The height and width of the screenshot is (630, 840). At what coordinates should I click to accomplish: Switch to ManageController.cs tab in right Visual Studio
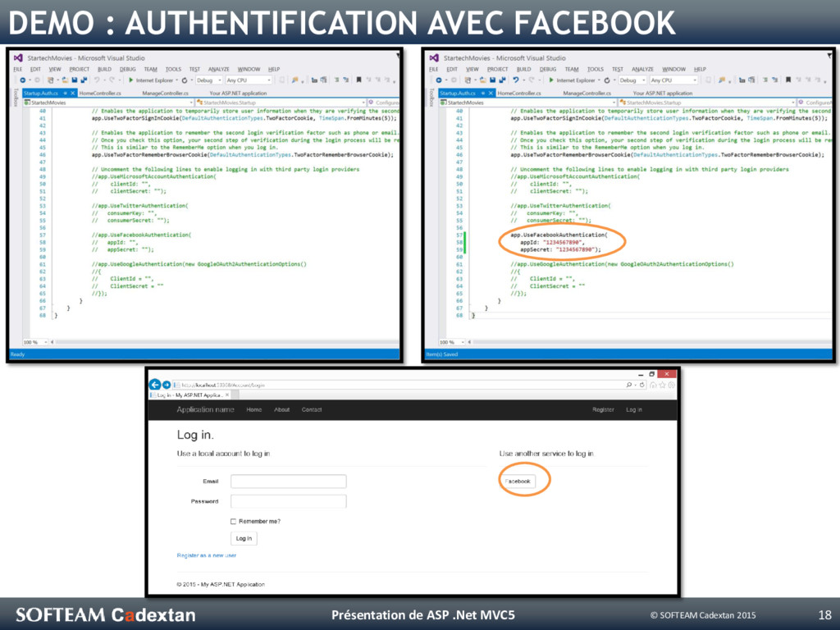(x=587, y=94)
